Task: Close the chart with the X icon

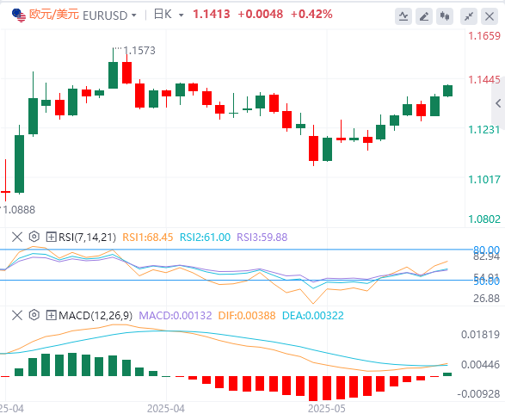Action: tap(490, 16)
